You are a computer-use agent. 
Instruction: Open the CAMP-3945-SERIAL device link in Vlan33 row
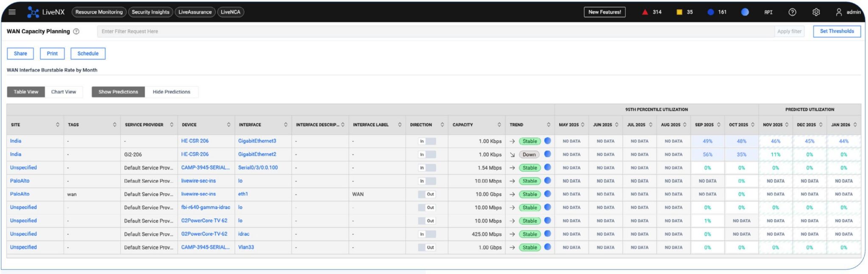[206, 247]
